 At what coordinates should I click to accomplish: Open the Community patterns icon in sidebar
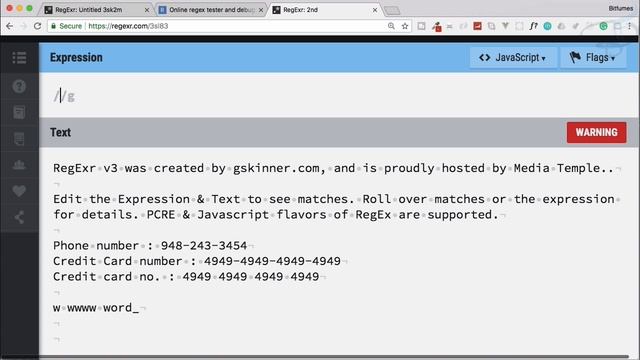(x=19, y=164)
